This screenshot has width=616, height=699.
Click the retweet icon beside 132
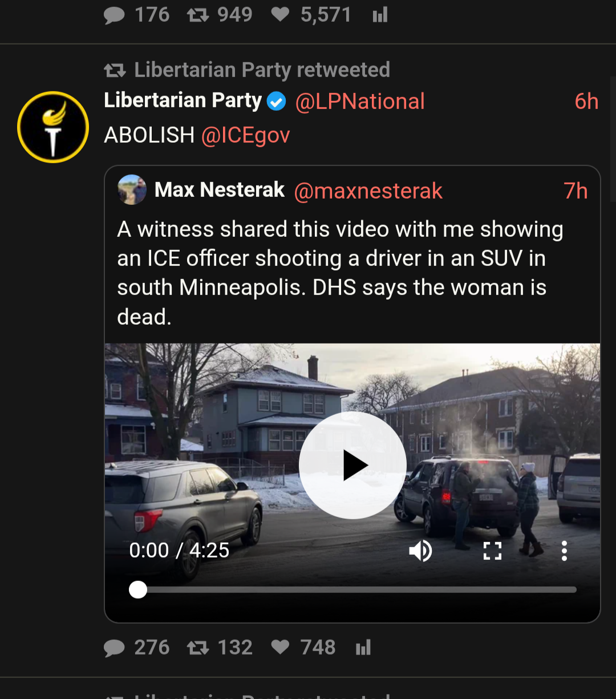[198, 648]
